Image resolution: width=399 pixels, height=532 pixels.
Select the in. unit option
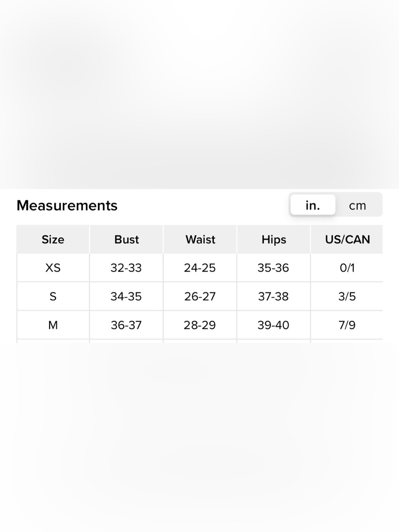click(313, 205)
